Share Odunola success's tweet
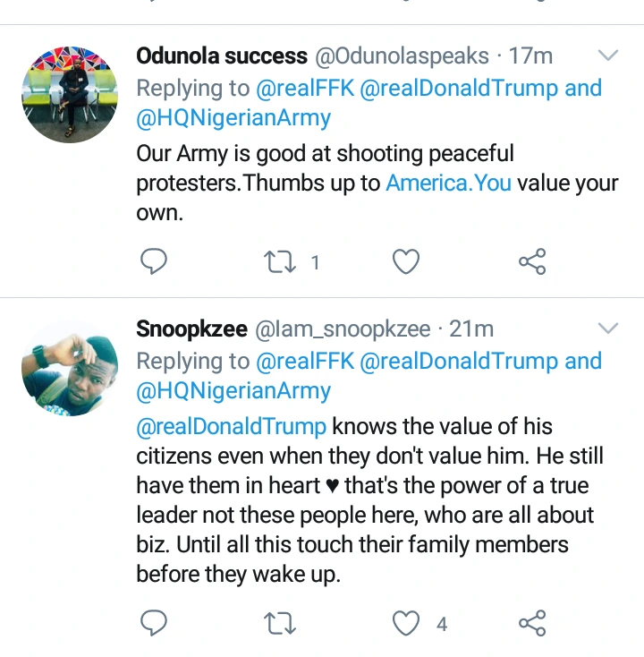This screenshot has height=657, width=644. coord(532,262)
